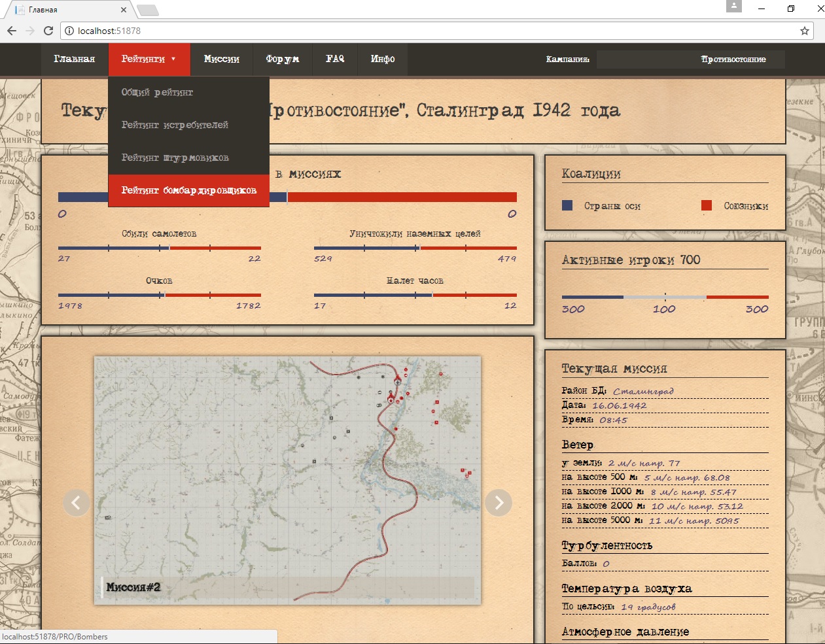825x644 pixels.
Task: Choose Рейтинг истребителей
Action: [x=188, y=126]
